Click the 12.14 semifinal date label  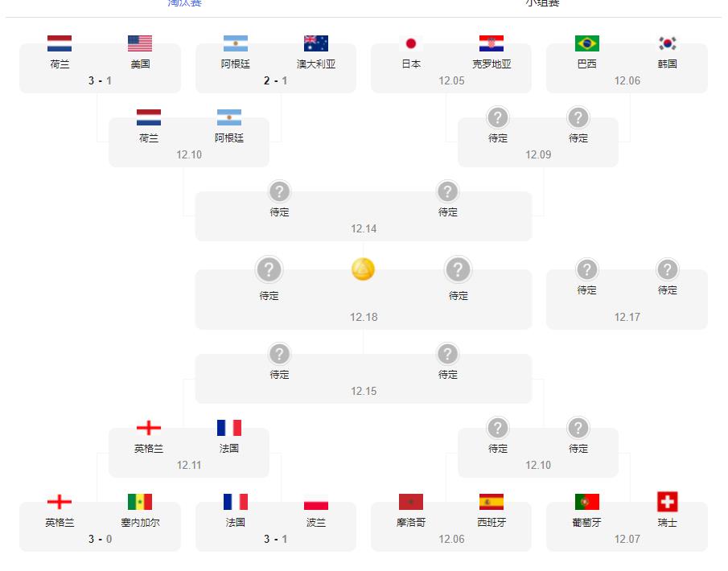click(x=364, y=228)
